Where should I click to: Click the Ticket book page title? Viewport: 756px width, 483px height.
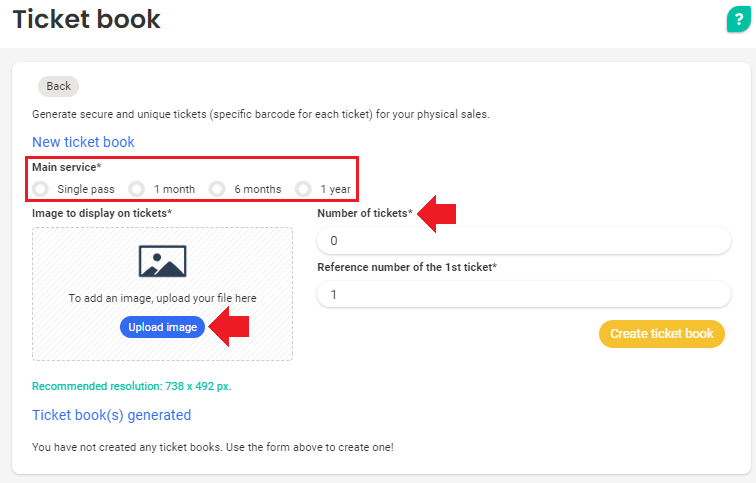coord(86,19)
